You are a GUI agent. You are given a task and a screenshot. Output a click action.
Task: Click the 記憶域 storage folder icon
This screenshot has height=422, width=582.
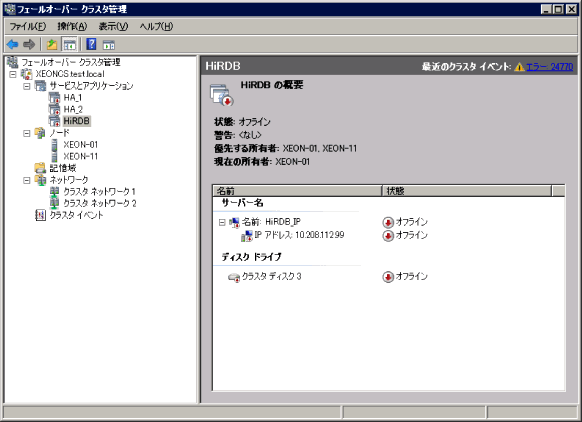40,168
